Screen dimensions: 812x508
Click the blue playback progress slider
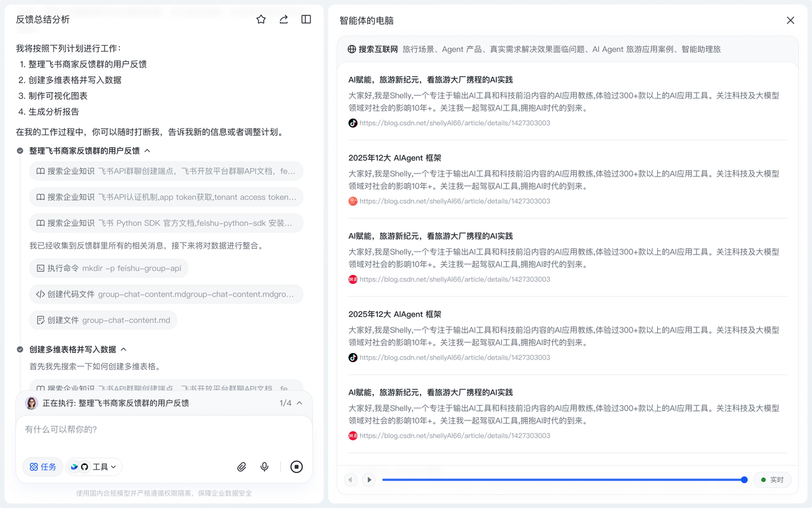pyautogui.click(x=562, y=480)
